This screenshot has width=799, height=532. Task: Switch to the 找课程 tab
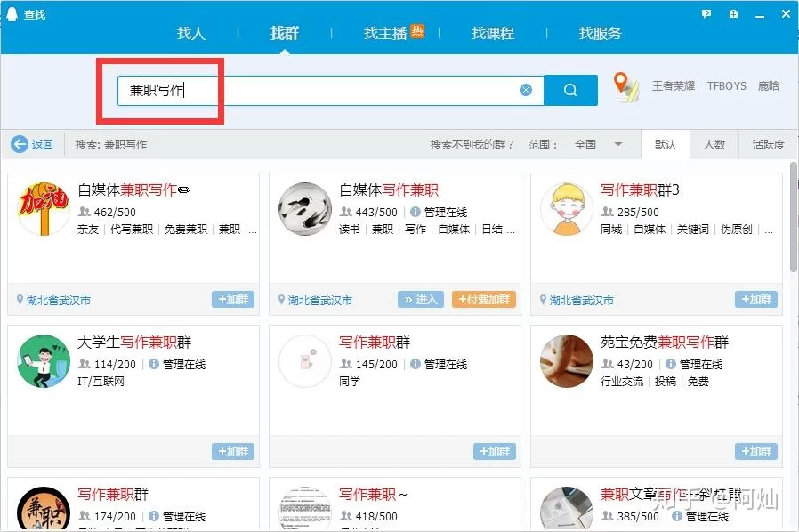pyautogui.click(x=491, y=34)
